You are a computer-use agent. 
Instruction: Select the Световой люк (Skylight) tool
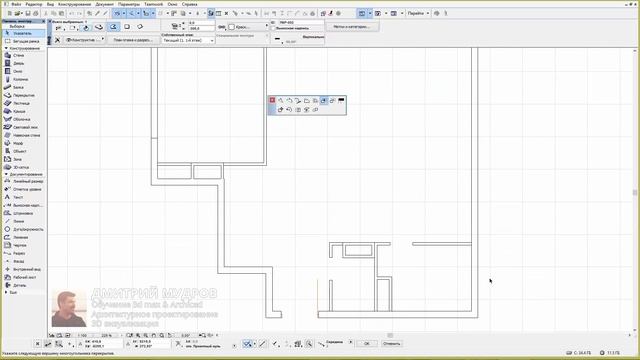click(x=23, y=127)
